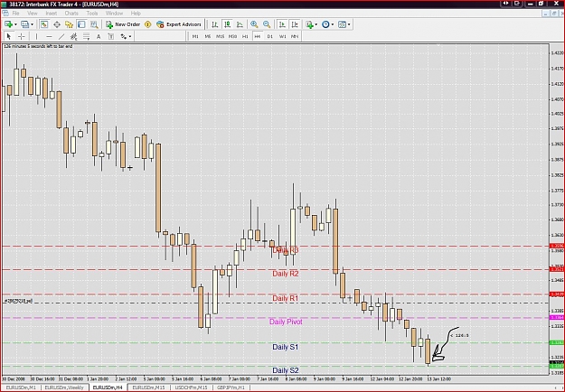Select the Vertical Line drawing tool
Image resolution: width=565 pixels, height=392 pixels.
click(x=36, y=36)
